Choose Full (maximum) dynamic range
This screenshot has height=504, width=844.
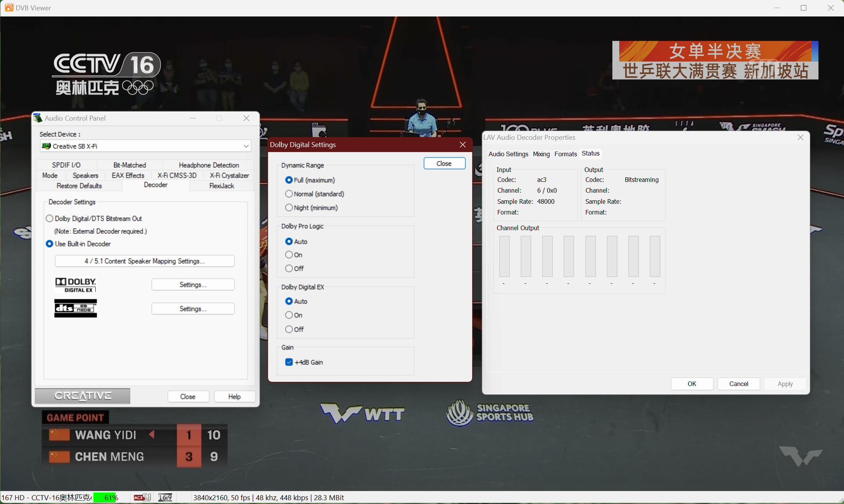click(310, 180)
